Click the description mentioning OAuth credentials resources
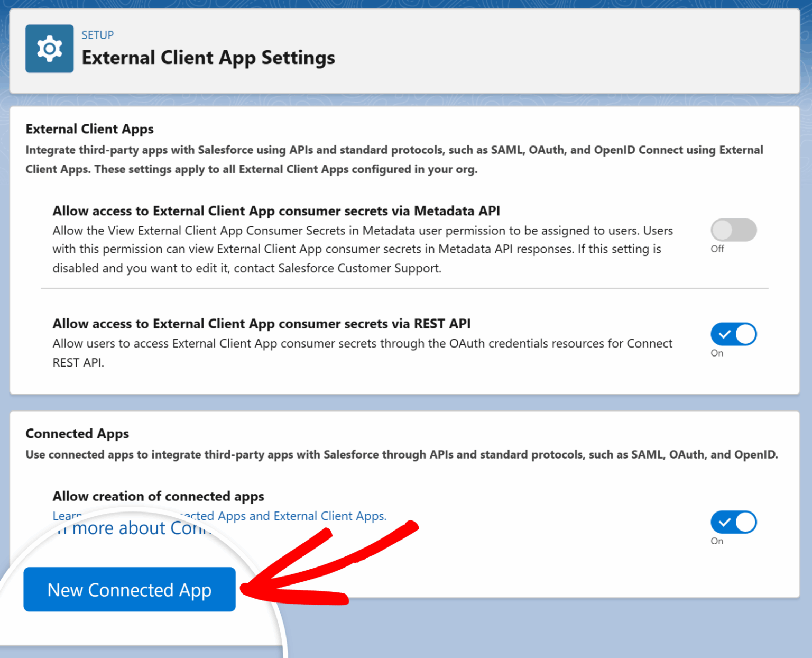812x658 pixels. (363, 353)
